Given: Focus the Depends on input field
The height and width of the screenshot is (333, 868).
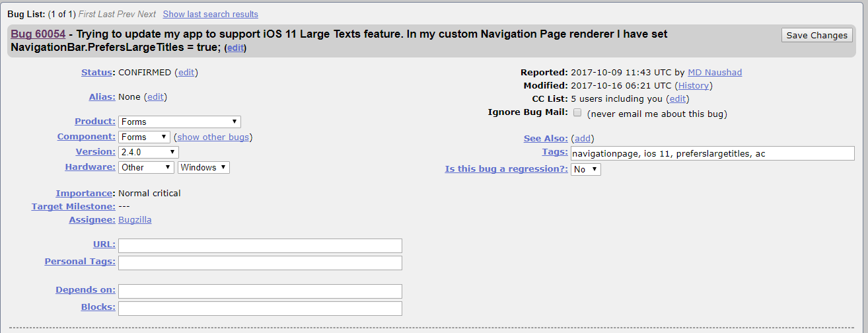Looking at the screenshot, I should pyautogui.click(x=260, y=291).
